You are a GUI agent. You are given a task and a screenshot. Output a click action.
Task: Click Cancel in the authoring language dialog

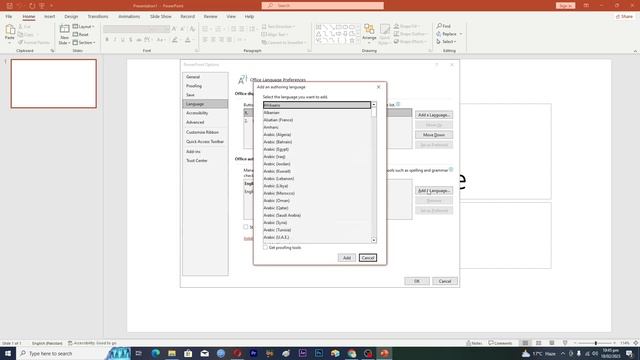pos(368,258)
